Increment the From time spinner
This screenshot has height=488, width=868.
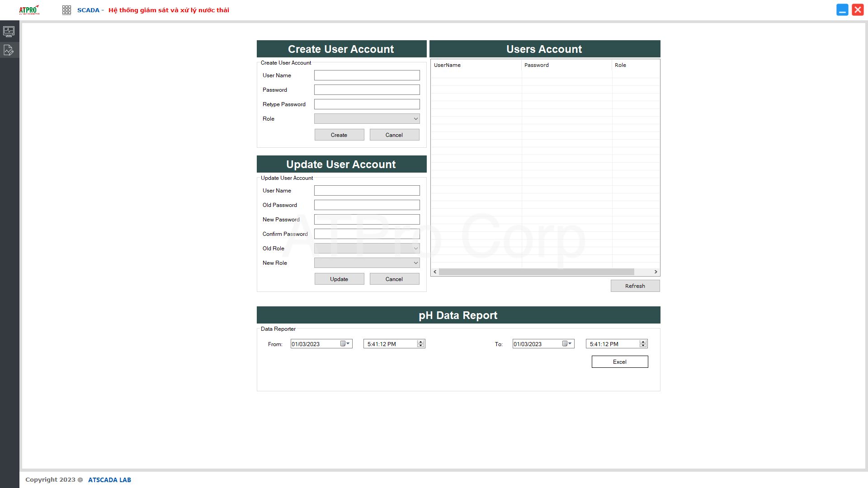click(421, 342)
